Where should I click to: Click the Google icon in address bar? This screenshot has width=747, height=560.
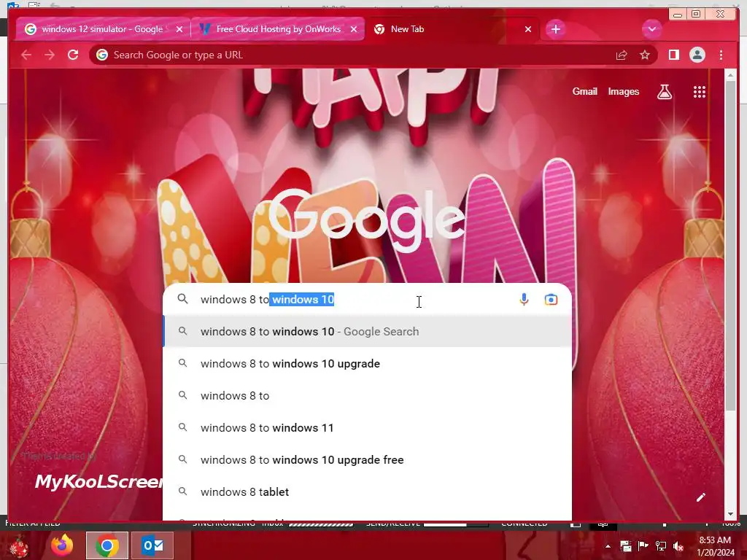pyautogui.click(x=102, y=55)
